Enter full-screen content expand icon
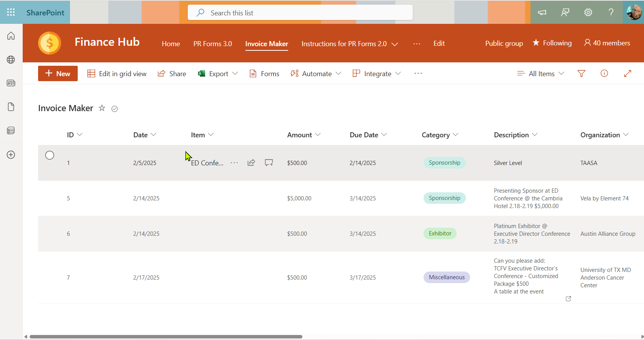Image resolution: width=644 pixels, height=340 pixels. click(627, 73)
